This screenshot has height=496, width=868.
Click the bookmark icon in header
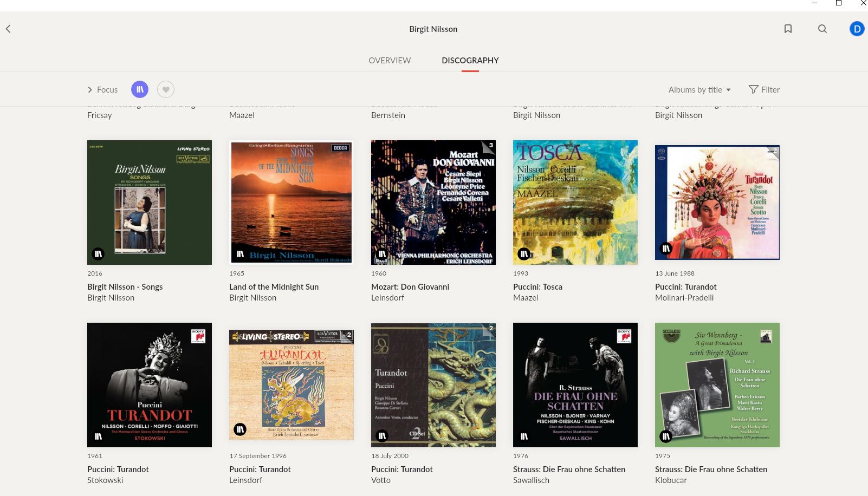click(788, 29)
